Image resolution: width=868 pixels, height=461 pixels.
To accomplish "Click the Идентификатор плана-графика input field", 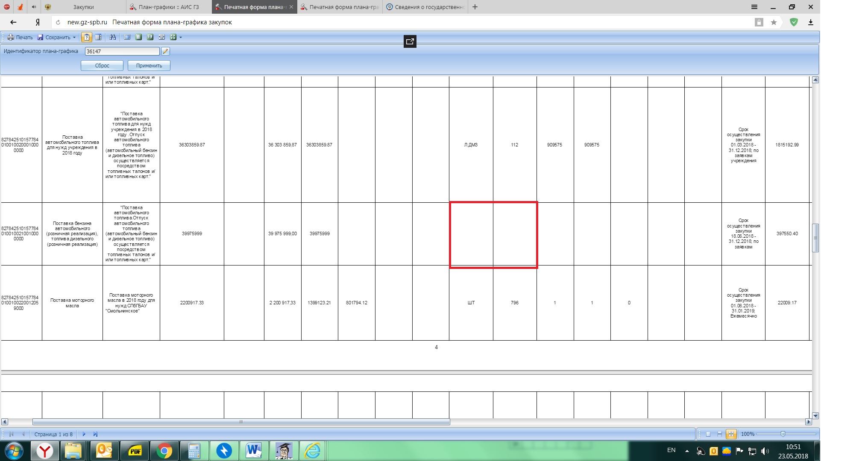I will 122,51.
